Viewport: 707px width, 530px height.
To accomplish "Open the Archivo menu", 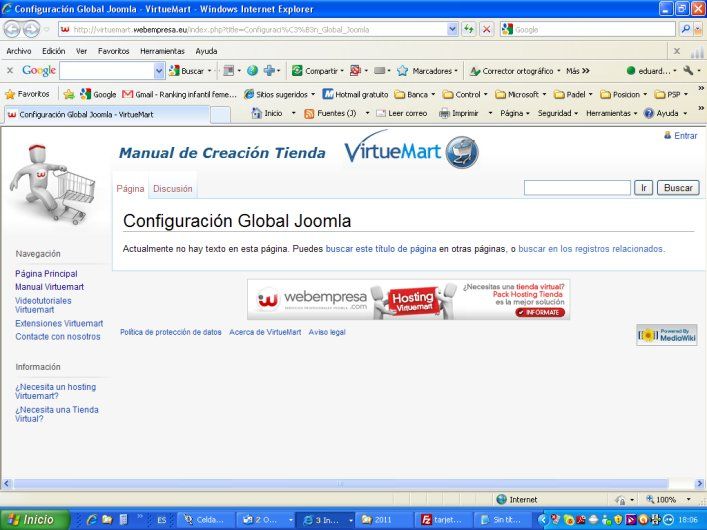I will (19, 51).
